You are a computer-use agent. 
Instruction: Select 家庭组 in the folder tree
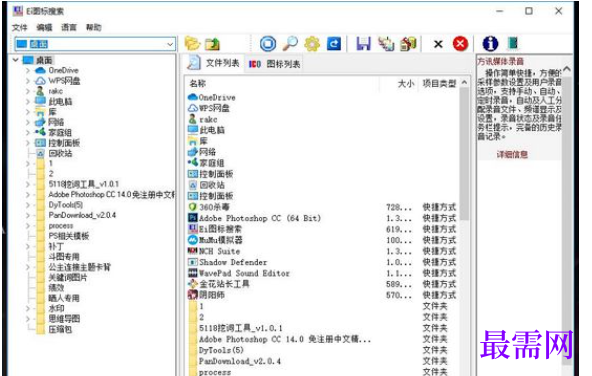[60, 133]
